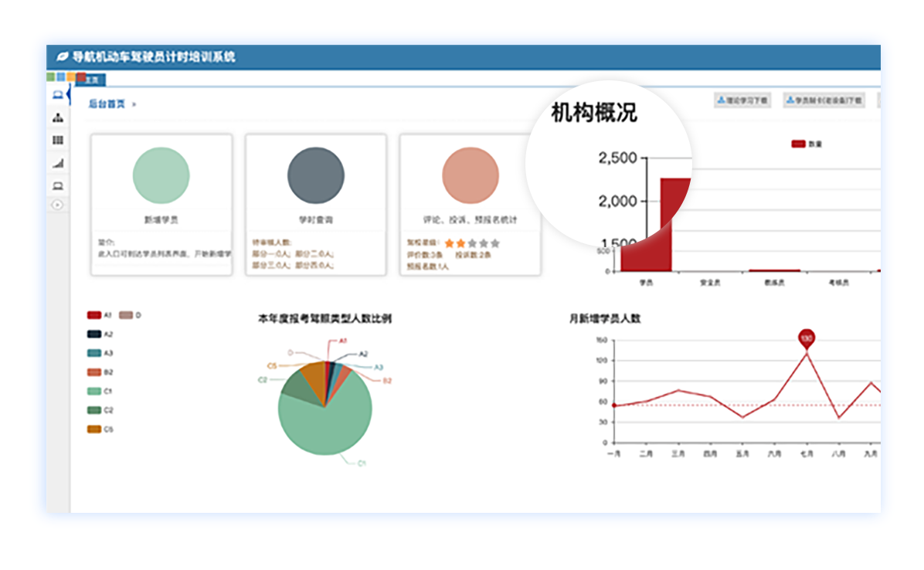This screenshot has width=924, height=570.
Task: Click the peak marker pin on line chart
Action: [x=807, y=338]
